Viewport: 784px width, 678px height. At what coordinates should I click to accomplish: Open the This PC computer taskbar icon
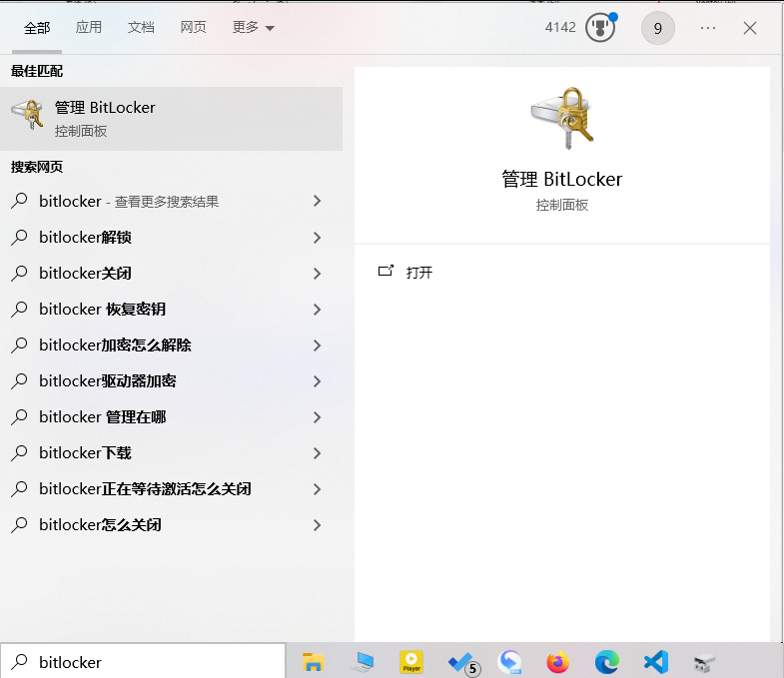point(363,662)
